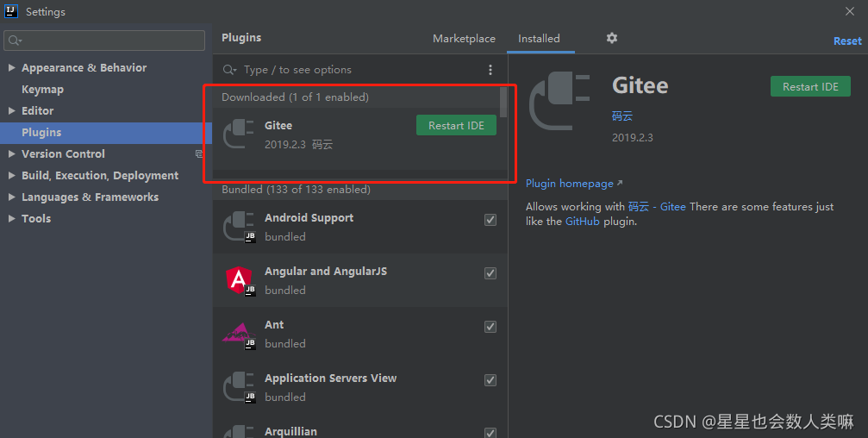The image size is (868, 438).
Task: Click the Bundled (133 of 133 enabled) header
Action: (297, 190)
